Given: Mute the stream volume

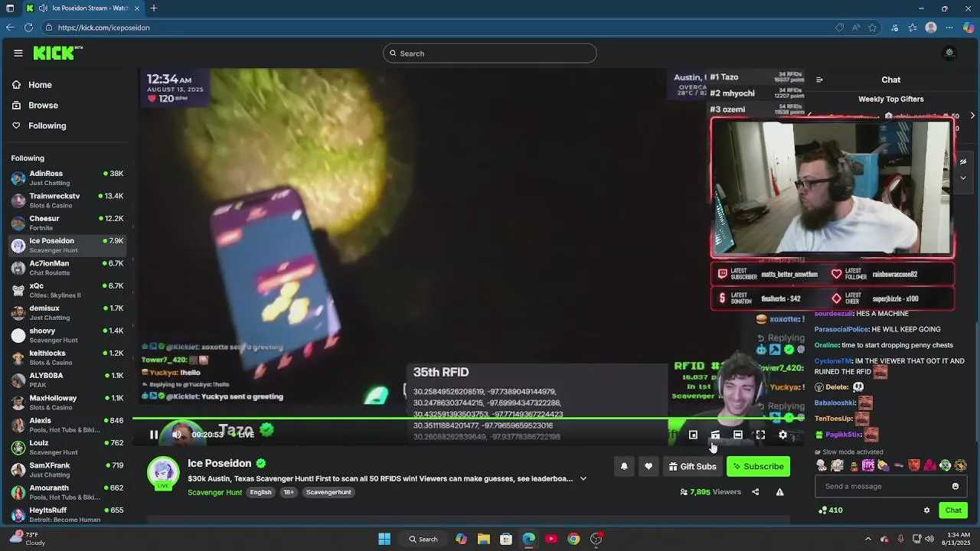Looking at the screenshot, I should pyautogui.click(x=177, y=435).
